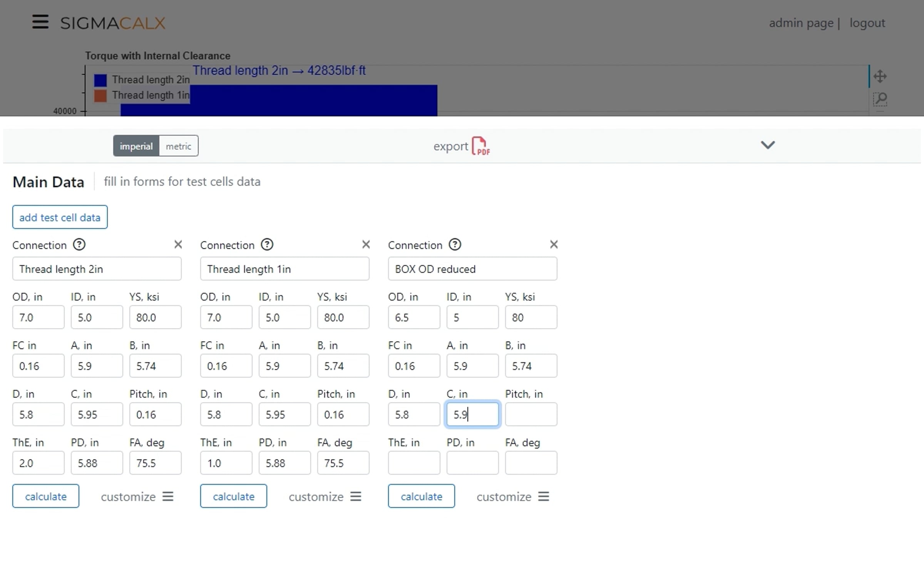Focus YS field in Thread length 1in cell
924x578 pixels.
tap(343, 317)
